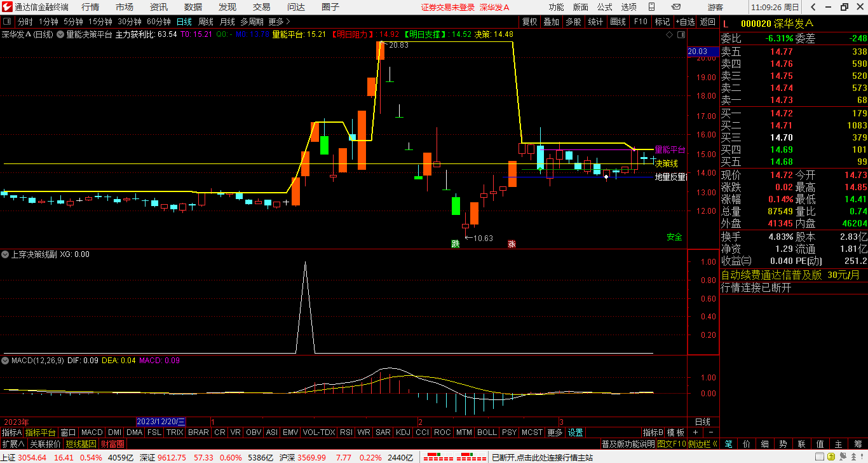This screenshot has height=463, width=868.
Task: Switch chart to 15分钟 period
Action: (x=100, y=22)
